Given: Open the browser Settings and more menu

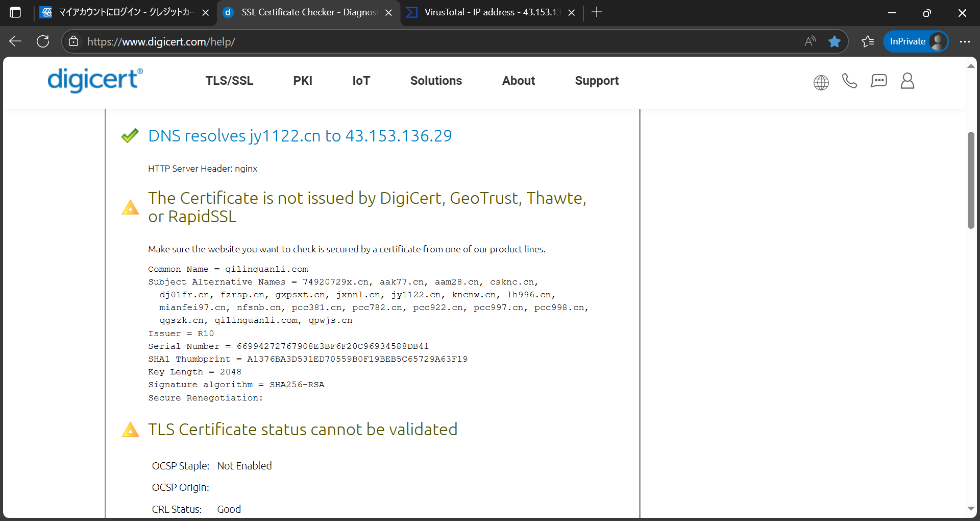Looking at the screenshot, I should tap(965, 41).
